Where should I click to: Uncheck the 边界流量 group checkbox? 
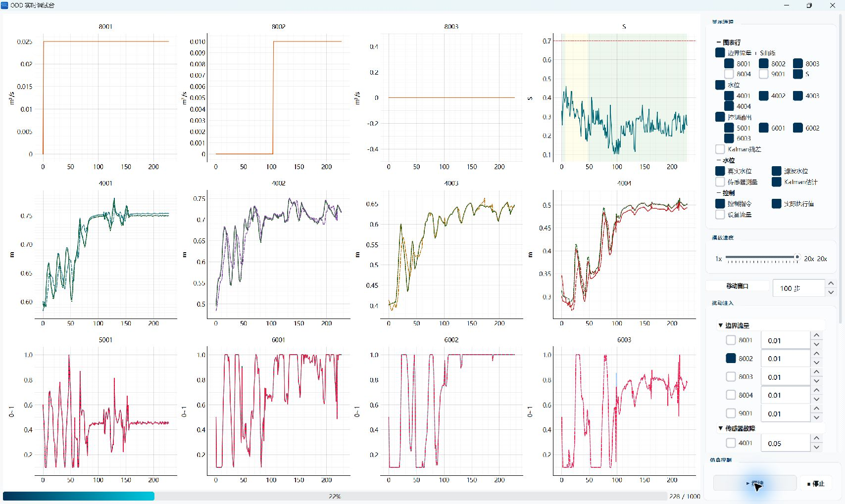point(720,52)
